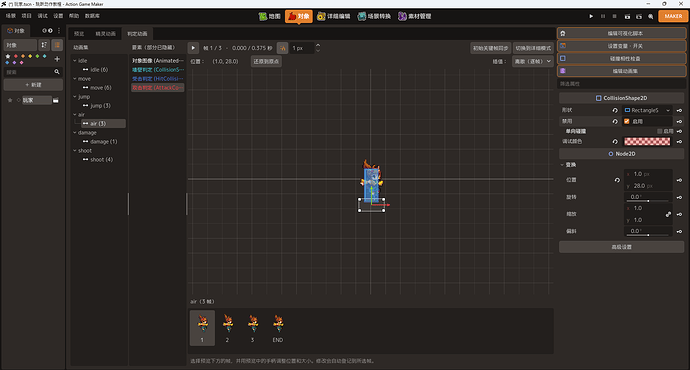Open the 数据库 database menu
This screenshot has width=690, height=370.
pos(92,16)
